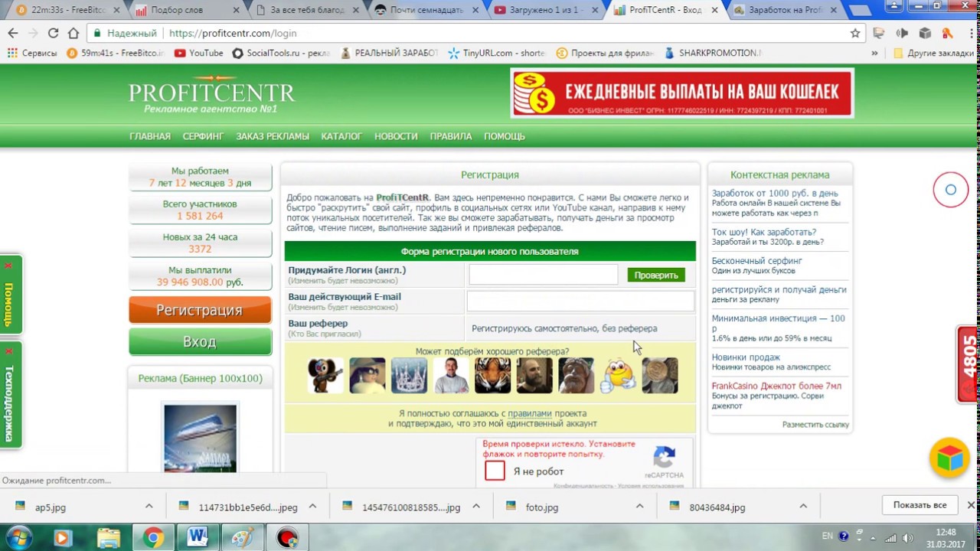Reload the ProfitCentr page
Viewport: 980px width, 551px height.
(53, 33)
